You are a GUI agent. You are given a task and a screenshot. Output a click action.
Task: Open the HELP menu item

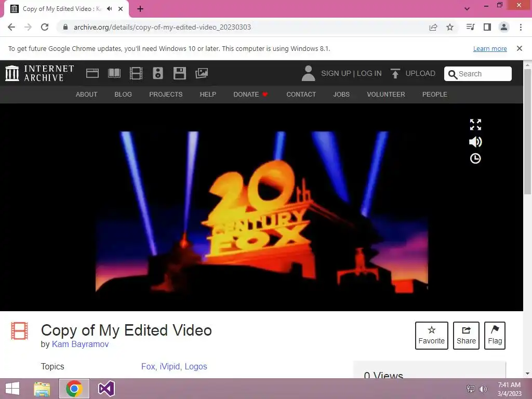(208, 95)
